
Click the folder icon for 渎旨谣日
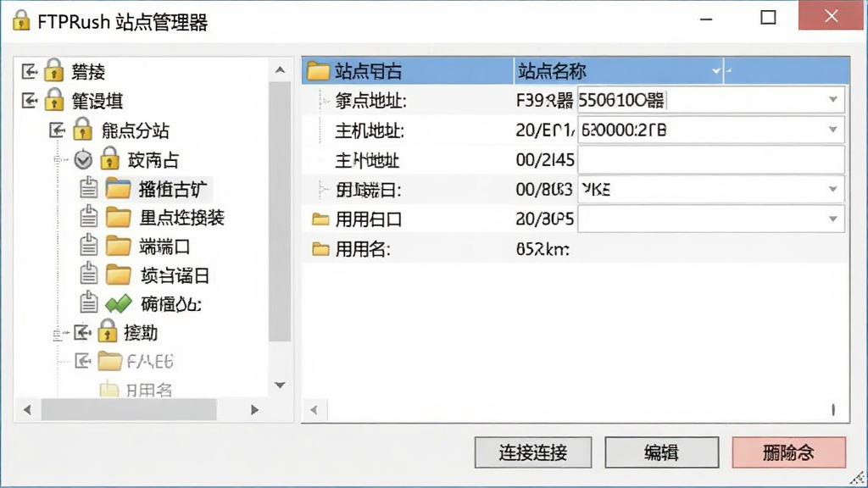coord(118,275)
